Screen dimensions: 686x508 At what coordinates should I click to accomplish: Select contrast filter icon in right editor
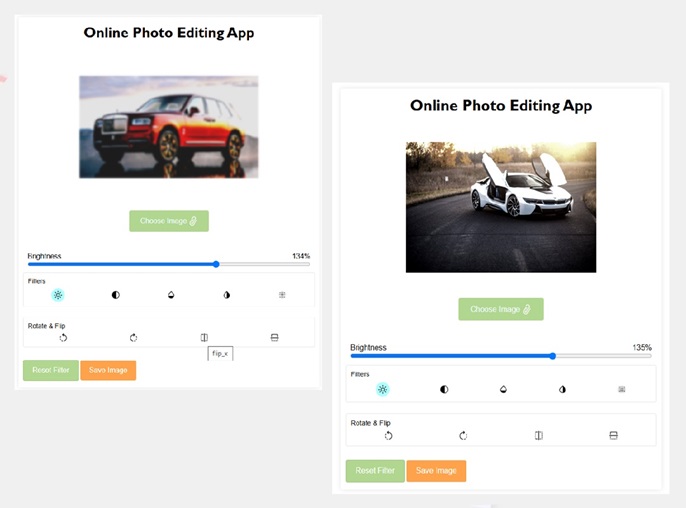[x=444, y=389]
